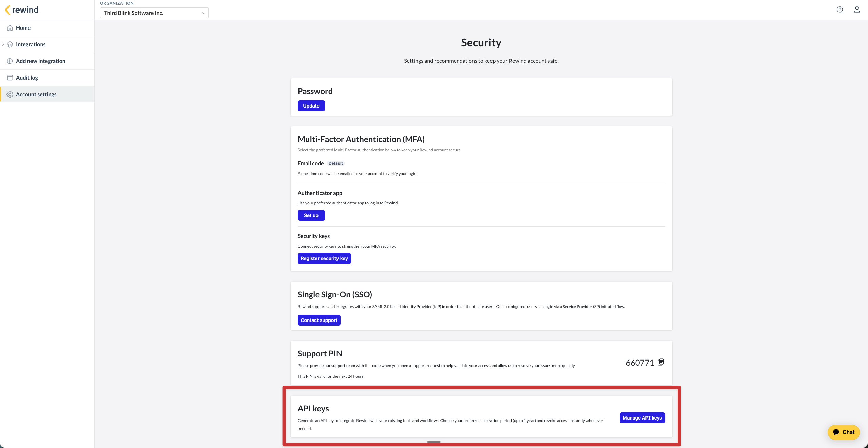Image resolution: width=868 pixels, height=448 pixels.
Task: Click the API keys heading
Action: click(313, 409)
